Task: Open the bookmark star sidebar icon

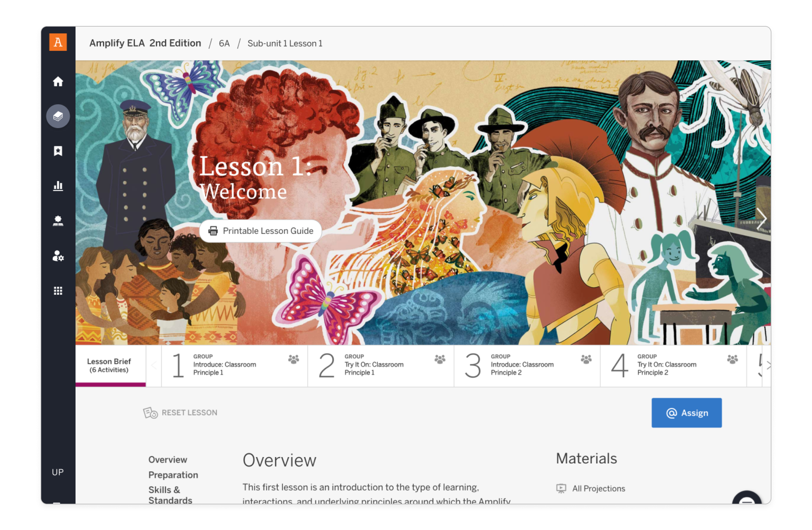Action: pyautogui.click(x=58, y=151)
